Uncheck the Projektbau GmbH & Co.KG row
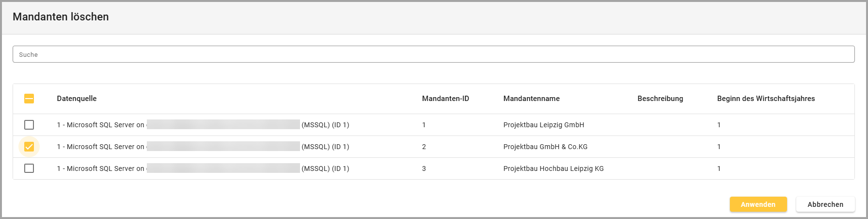 tap(29, 147)
